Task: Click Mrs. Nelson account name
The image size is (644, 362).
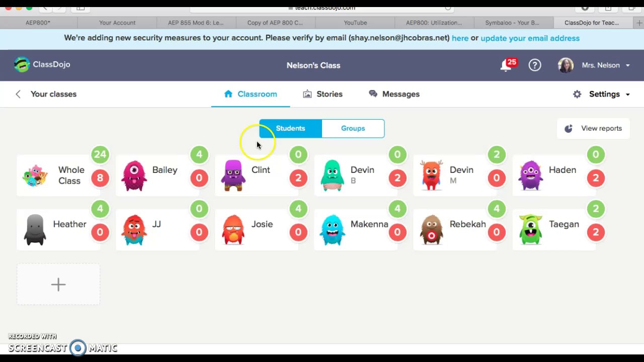Action: [601, 65]
